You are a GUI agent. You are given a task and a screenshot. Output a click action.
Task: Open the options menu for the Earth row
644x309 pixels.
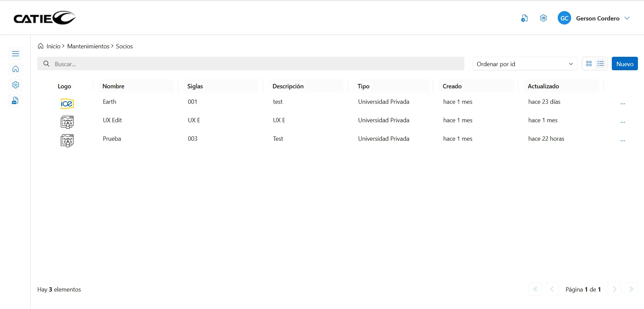click(623, 103)
